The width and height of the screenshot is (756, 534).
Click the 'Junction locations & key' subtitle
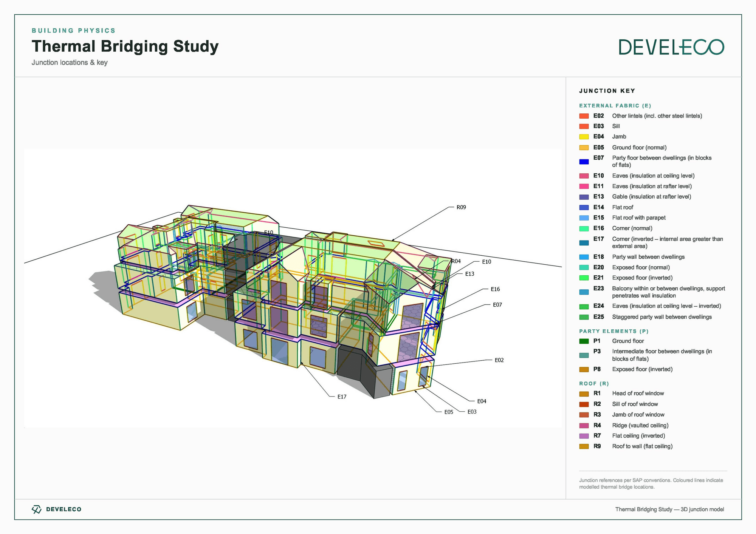point(70,63)
